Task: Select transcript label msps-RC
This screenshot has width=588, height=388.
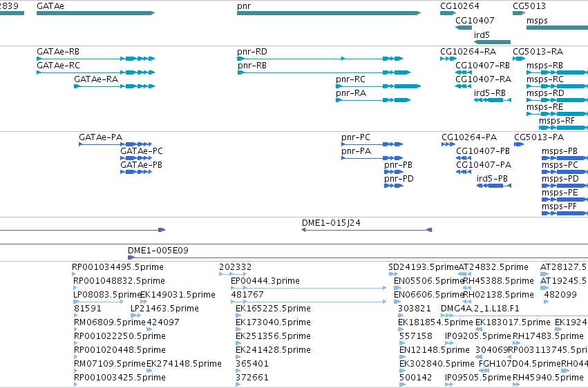Action: point(545,79)
